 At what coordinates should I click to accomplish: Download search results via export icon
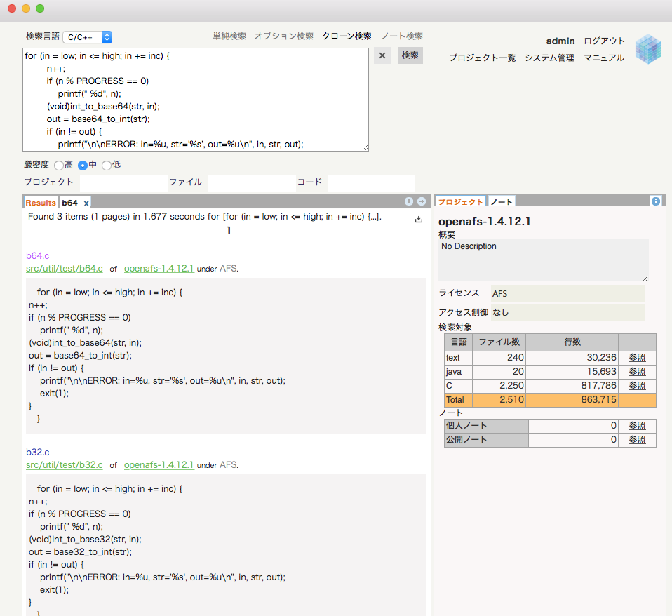pyautogui.click(x=419, y=220)
